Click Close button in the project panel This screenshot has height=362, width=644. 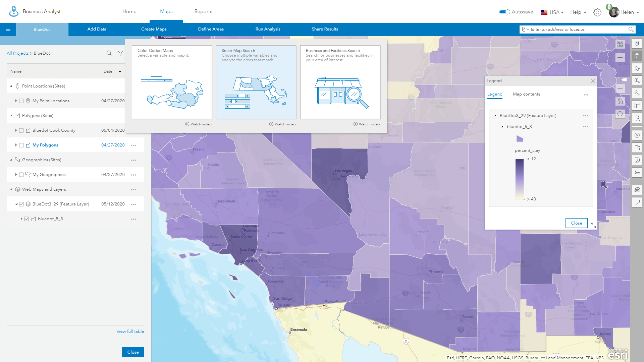[133, 352]
